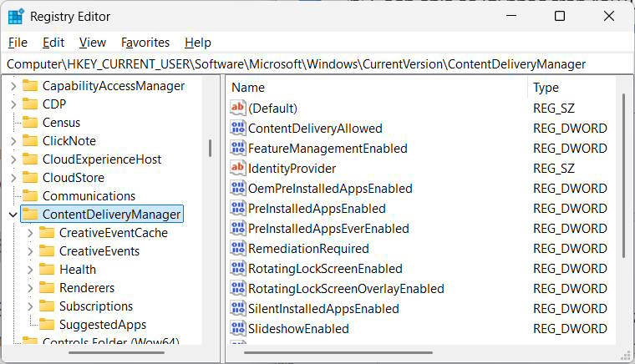Click the registry path address bar
This screenshot has height=364, width=635.
pyautogui.click(x=317, y=64)
